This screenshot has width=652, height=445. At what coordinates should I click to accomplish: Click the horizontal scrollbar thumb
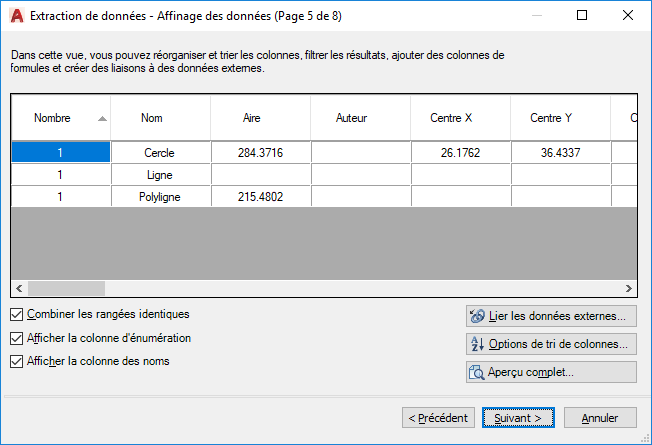[67, 288]
